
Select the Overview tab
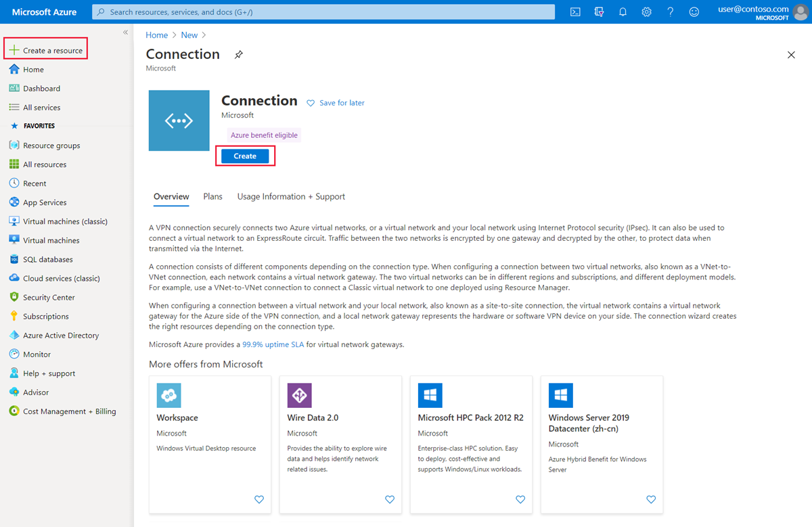click(x=171, y=196)
